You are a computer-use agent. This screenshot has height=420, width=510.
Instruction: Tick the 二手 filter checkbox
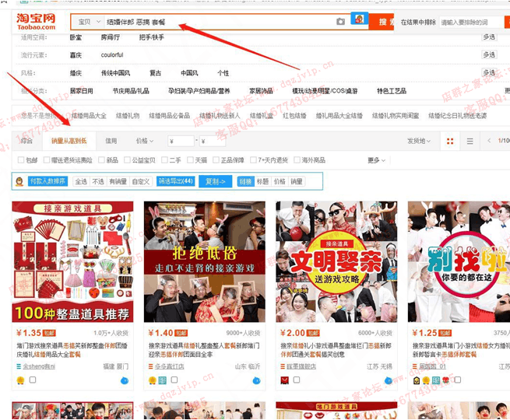[164, 159]
